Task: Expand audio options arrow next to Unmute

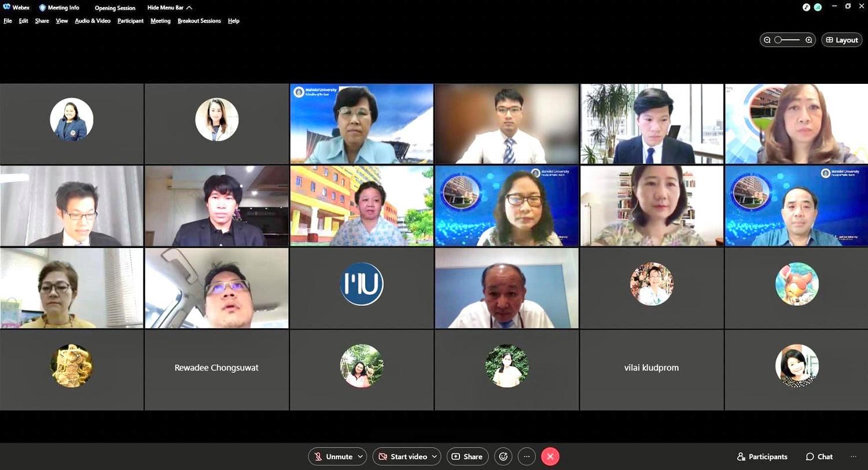Action: click(360, 457)
